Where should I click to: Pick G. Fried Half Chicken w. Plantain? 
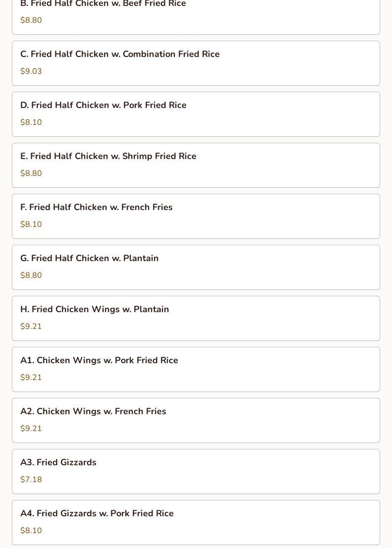click(x=196, y=268)
